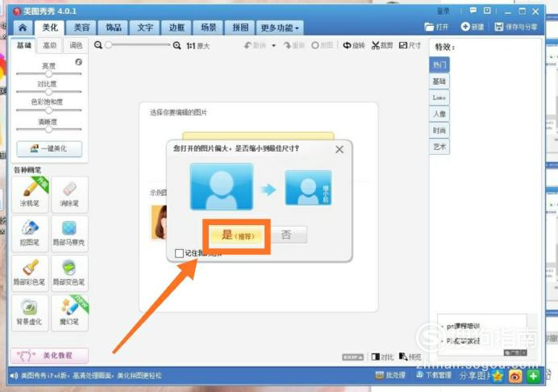The height and width of the screenshot is (392, 558).
Task: Open the 边框 tab
Action: pos(177,27)
